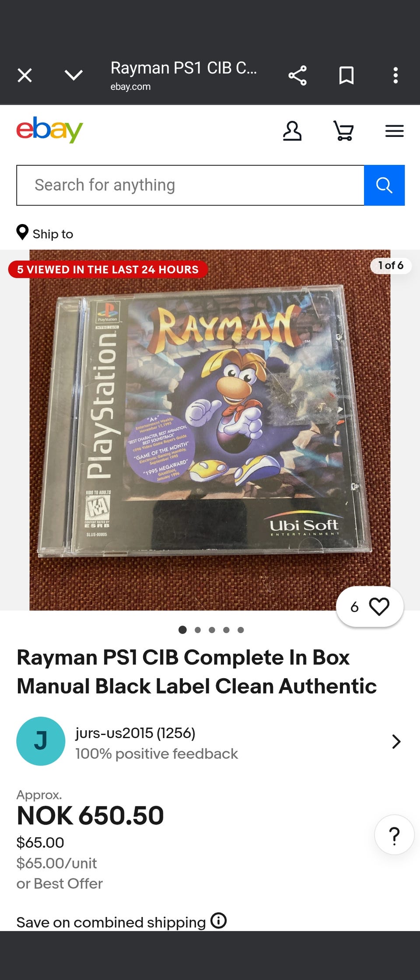
Task: Add item to watchlist heart
Action: [370, 607]
